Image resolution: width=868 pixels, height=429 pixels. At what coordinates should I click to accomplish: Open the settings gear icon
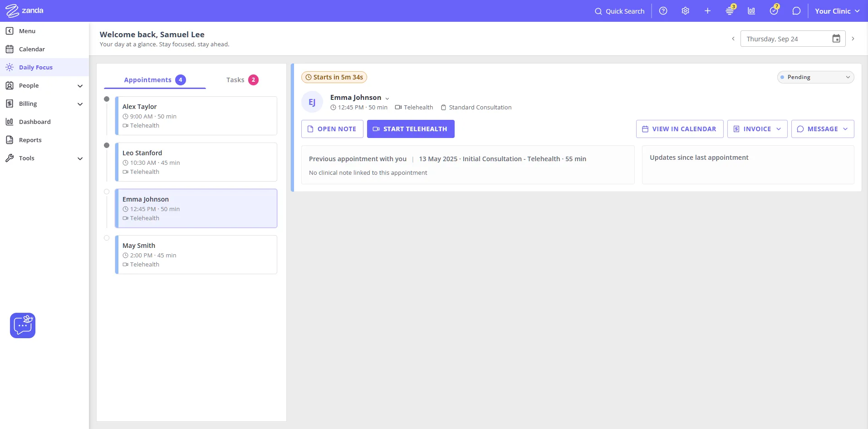click(685, 11)
